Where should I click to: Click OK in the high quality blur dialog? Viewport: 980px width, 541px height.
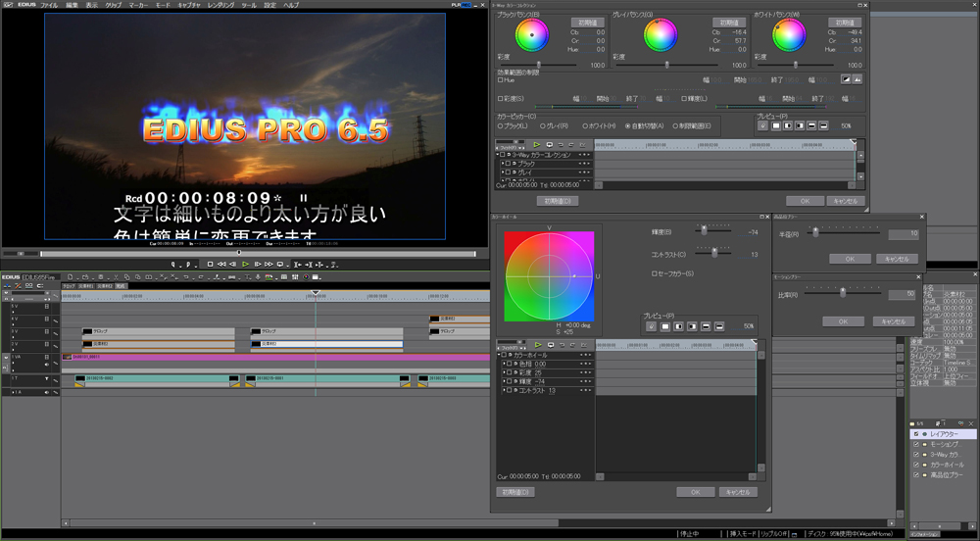850,259
